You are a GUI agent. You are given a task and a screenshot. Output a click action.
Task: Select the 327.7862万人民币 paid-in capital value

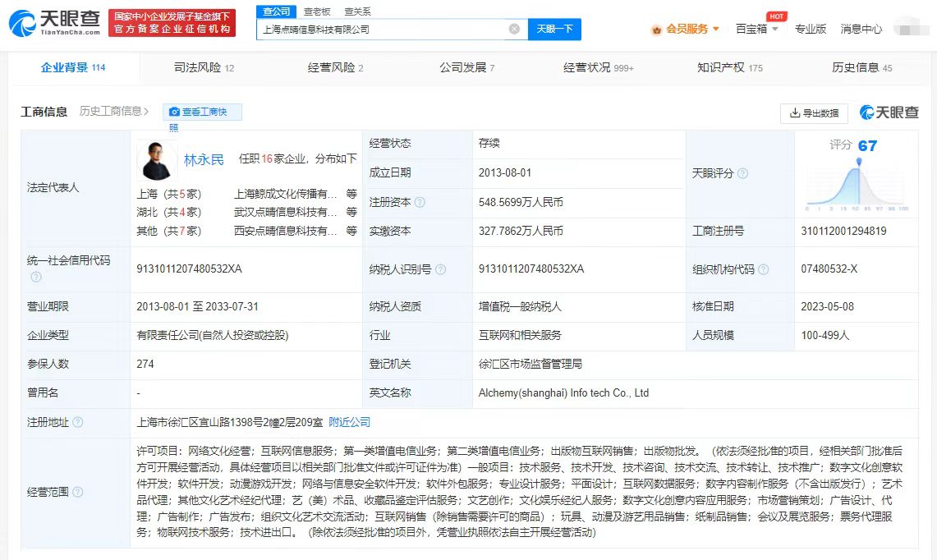click(521, 231)
